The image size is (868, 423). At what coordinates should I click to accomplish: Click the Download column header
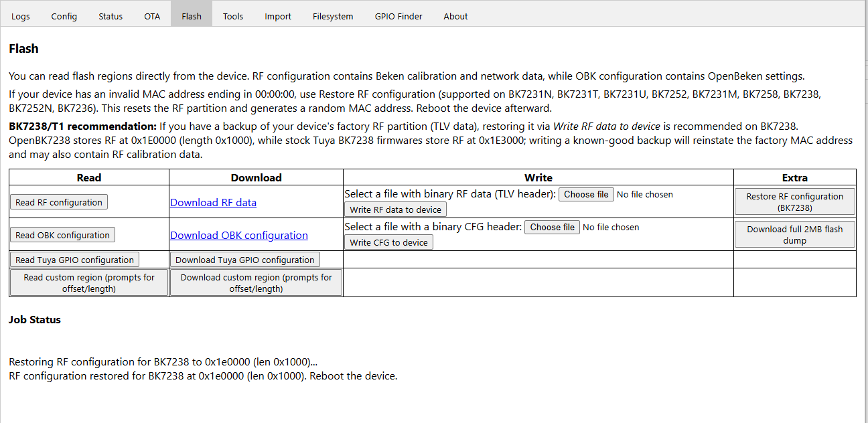click(x=256, y=177)
